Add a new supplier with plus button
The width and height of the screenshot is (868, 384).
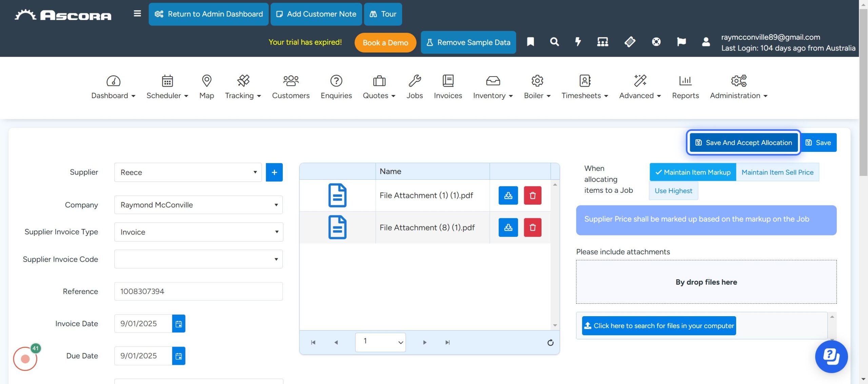tap(274, 172)
